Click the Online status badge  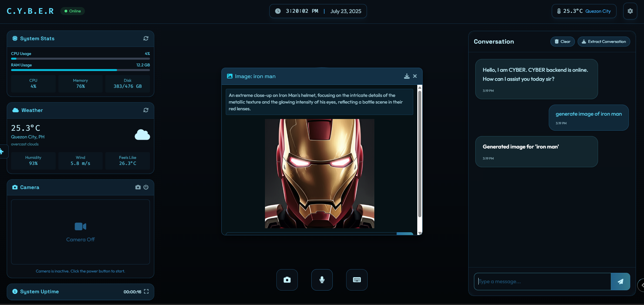72,11
